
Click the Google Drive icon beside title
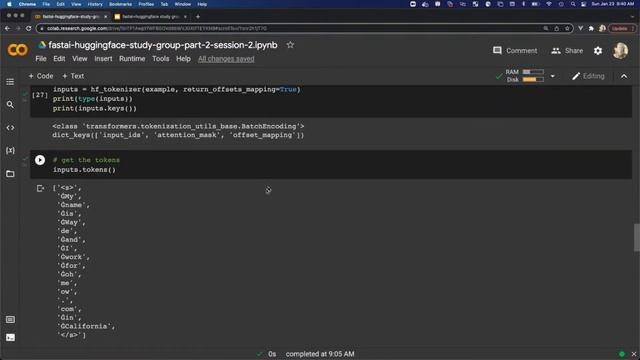(x=42, y=45)
